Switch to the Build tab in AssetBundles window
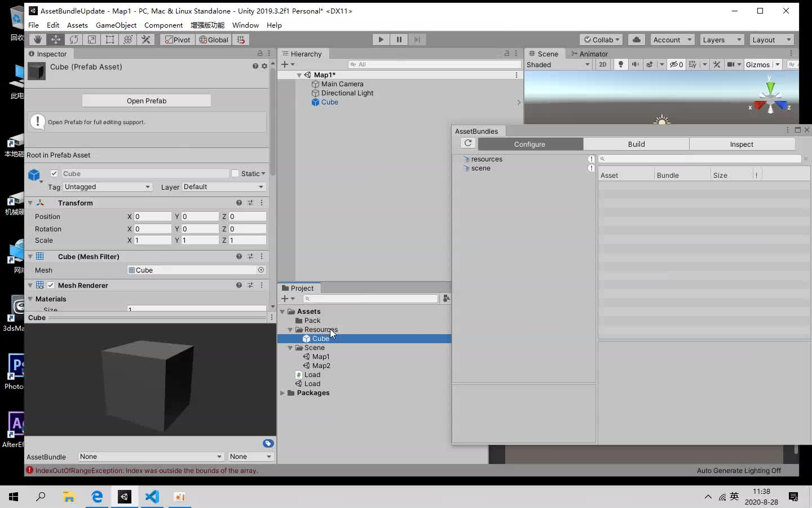This screenshot has width=812, height=508. point(635,144)
